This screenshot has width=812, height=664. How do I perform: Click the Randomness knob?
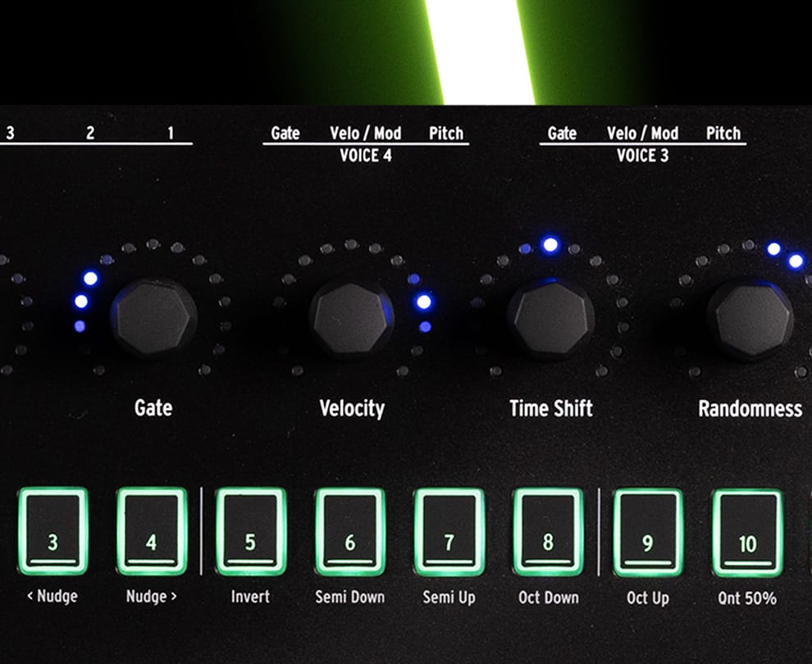[750, 320]
